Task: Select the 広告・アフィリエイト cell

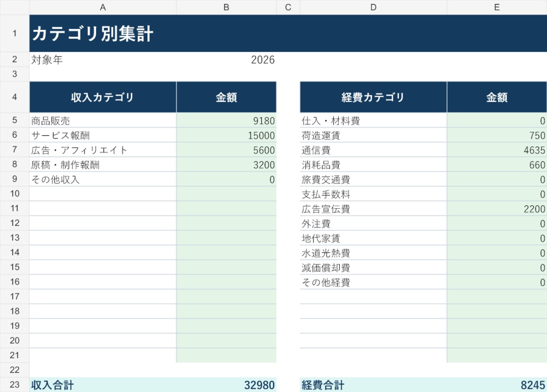Action: pos(103,150)
